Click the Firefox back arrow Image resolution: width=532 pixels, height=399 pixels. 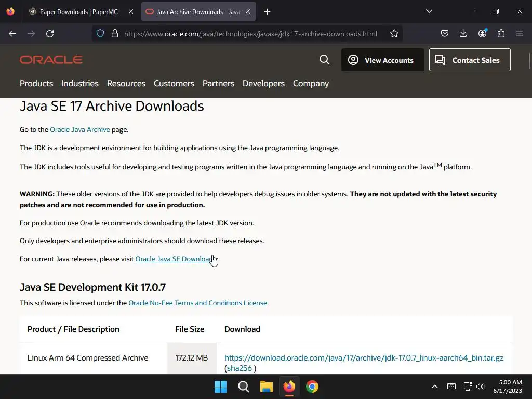[x=12, y=34]
